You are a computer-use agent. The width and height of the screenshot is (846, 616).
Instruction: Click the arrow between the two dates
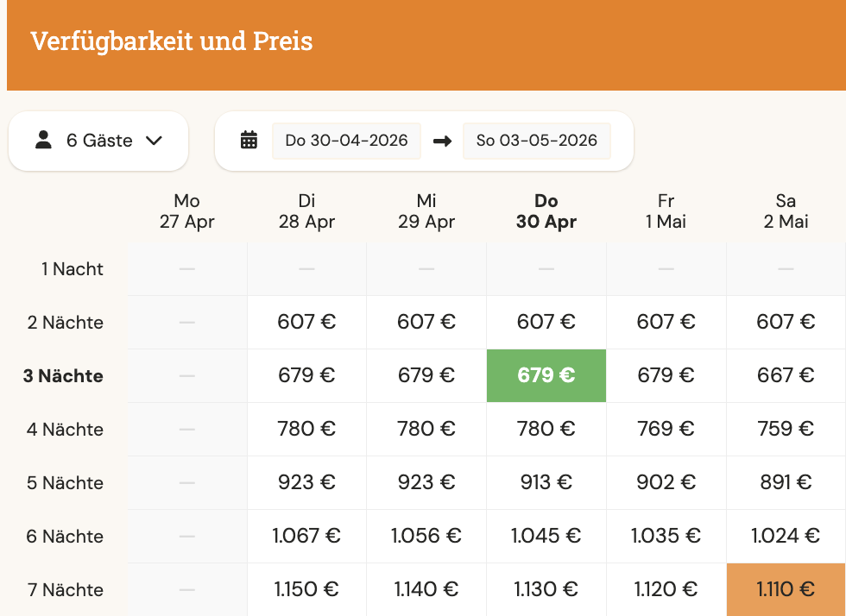[442, 141]
